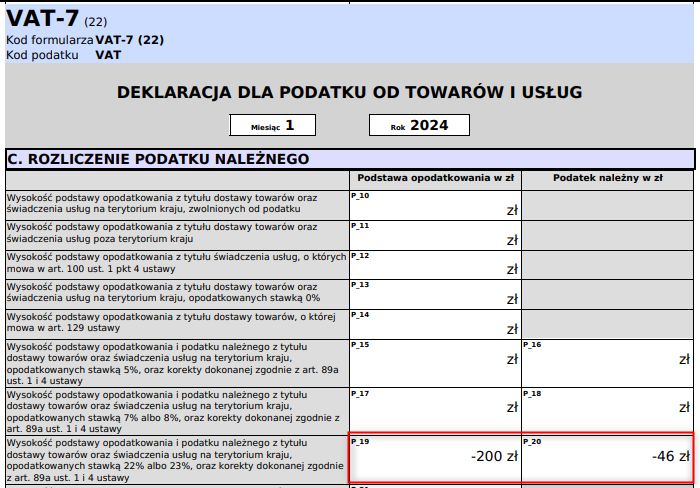Select the P_20 field showing -46 zł

pyautogui.click(x=607, y=458)
